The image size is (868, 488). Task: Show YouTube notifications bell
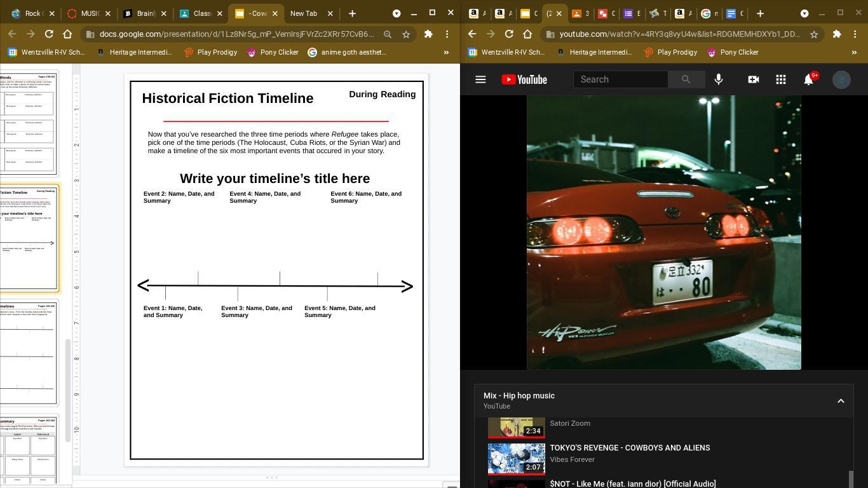(x=808, y=79)
